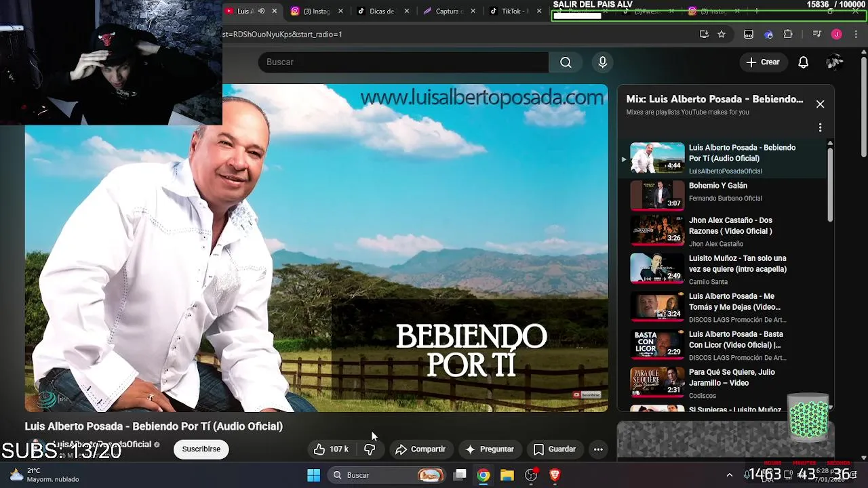This screenshot has height=488, width=868.
Task: Close the Captura tab
Action: (473, 11)
